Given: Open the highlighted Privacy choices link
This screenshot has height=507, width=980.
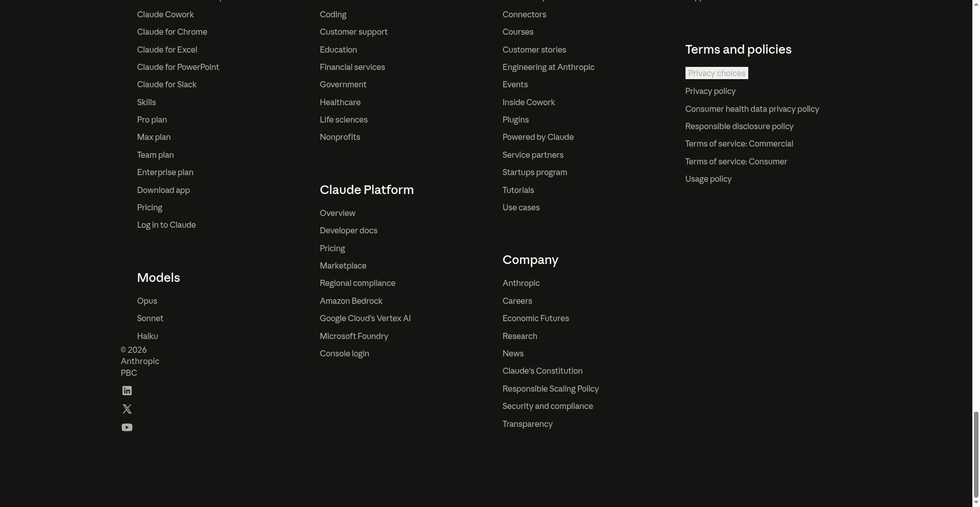Looking at the screenshot, I should point(716,73).
